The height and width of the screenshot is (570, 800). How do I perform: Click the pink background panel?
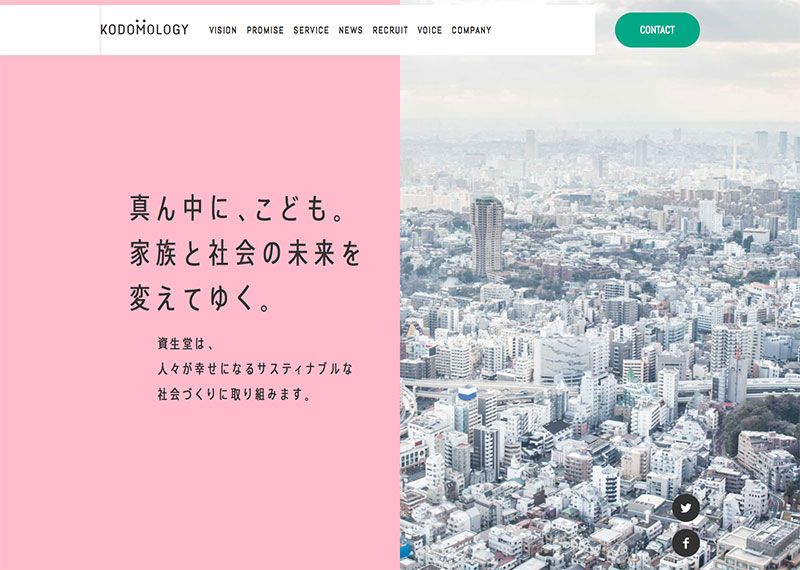click(200, 459)
